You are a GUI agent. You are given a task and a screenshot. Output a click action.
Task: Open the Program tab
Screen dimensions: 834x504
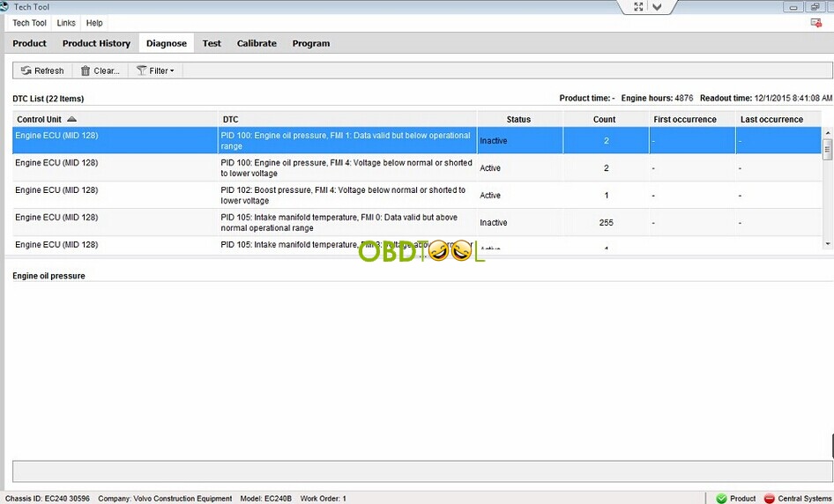pyautogui.click(x=310, y=43)
